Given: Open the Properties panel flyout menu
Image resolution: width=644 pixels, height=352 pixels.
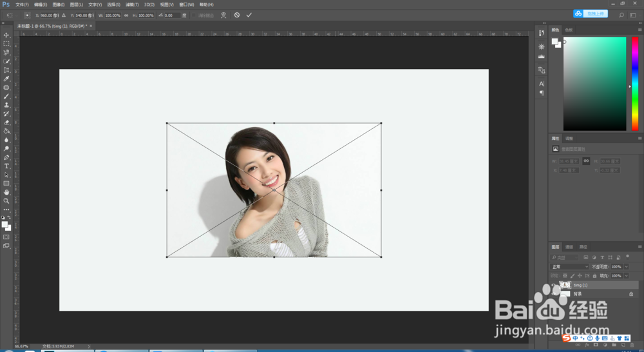Looking at the screenshot, I should coord(639,138).
